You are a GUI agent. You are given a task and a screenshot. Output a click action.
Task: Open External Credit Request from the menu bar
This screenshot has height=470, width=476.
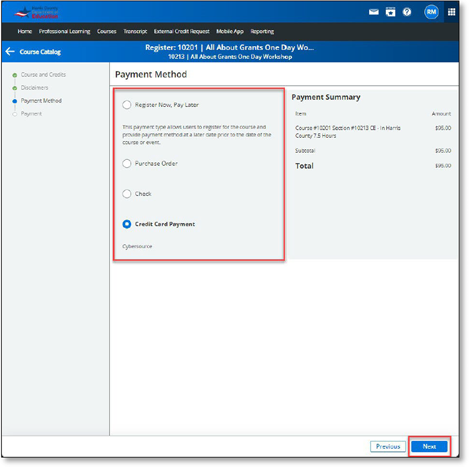tap(182, 31)
